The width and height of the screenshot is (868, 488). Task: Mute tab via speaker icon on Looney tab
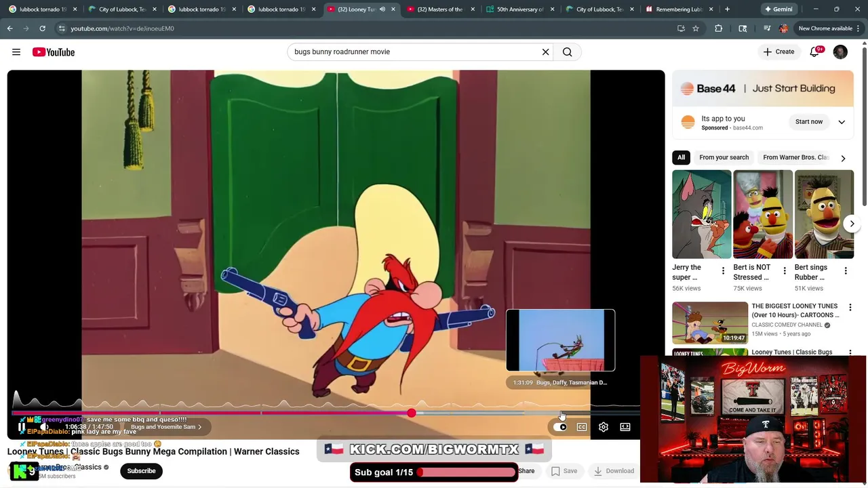point(382,9)
